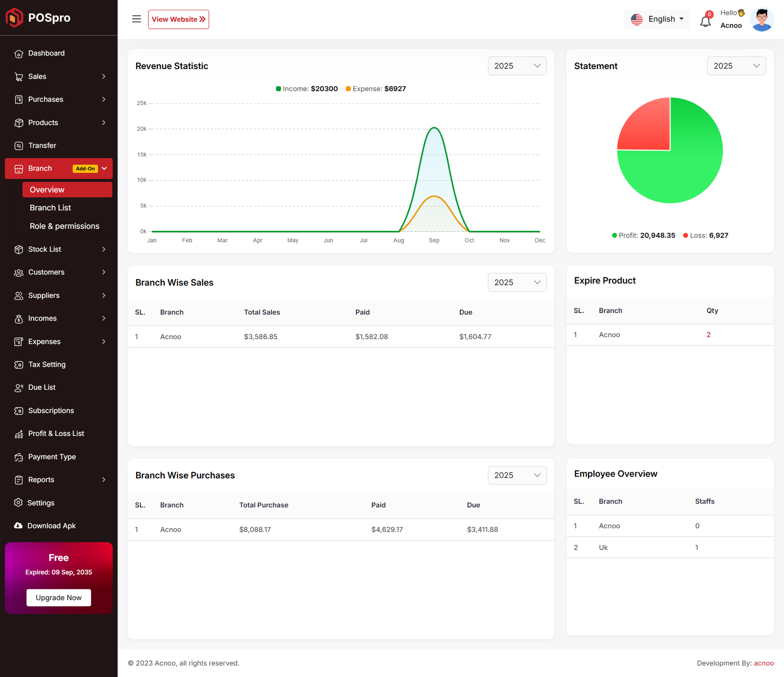Click the user profile avatar
The width and height of the screenshot is (784, 677).
tap(761, 20)
